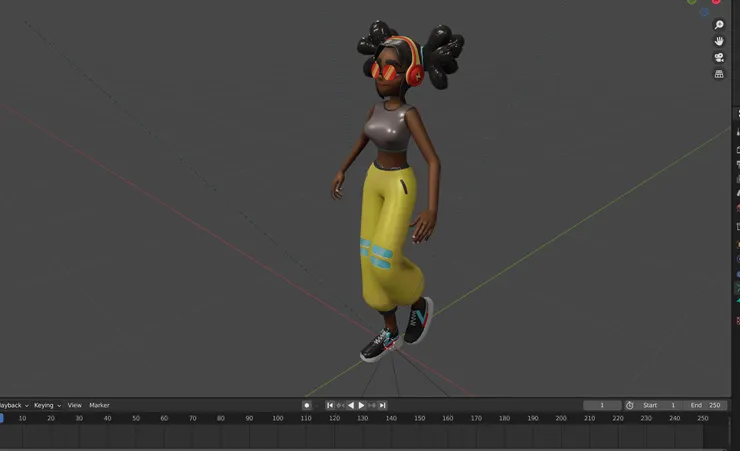This screenshot has width=740, height=451.
Task: Switch perspective/orthographic with the grid icon
Action: (x=719, y=74)
